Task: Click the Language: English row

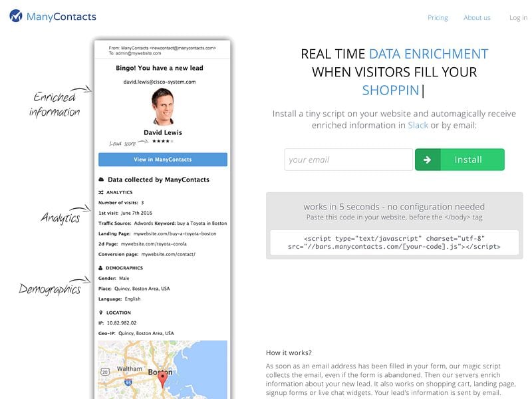Action: click(x=120, y=299)
